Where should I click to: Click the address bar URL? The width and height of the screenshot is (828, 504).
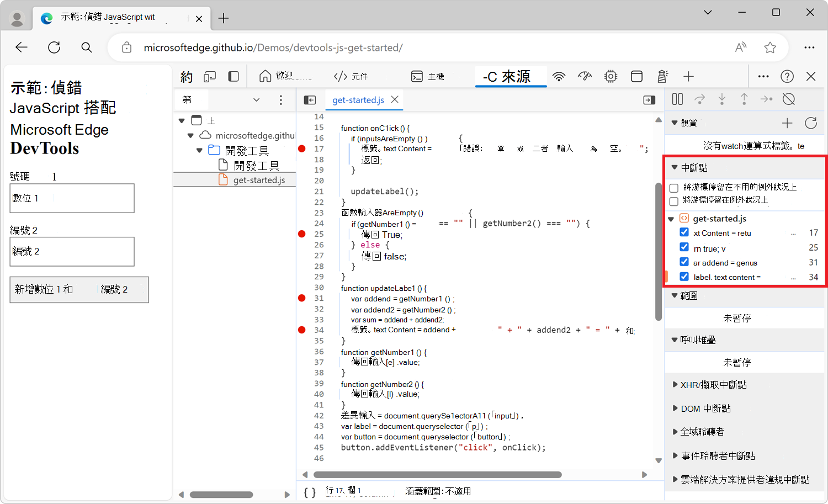coord(273,47)
